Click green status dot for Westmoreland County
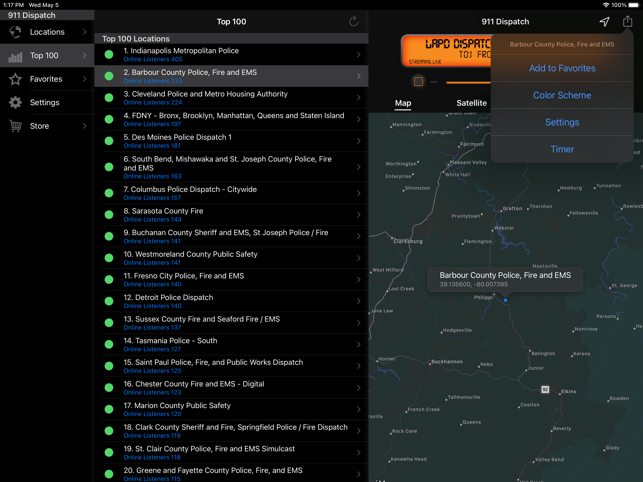Viewport: 643px width, 482px height. 109,258
